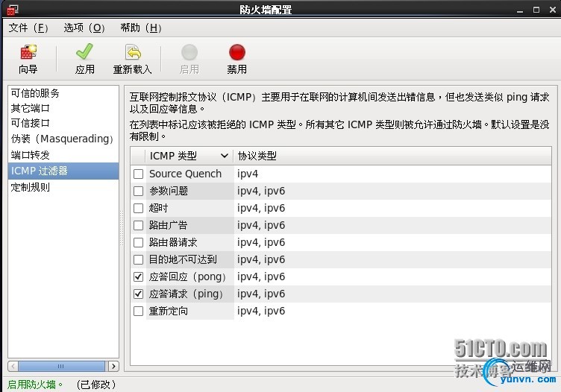Screen dimensions: 561x392
Task: Click the firewall app icon in title bar
Action: (x=13, y=10)
